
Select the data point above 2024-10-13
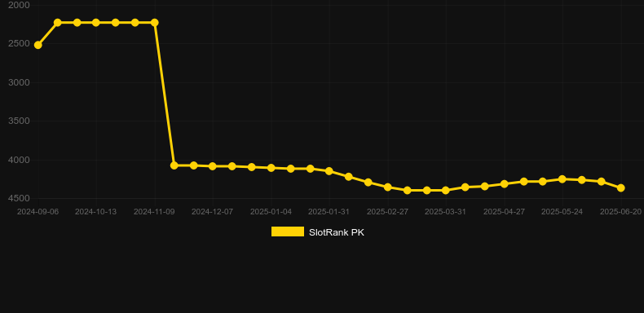[96, 23]
